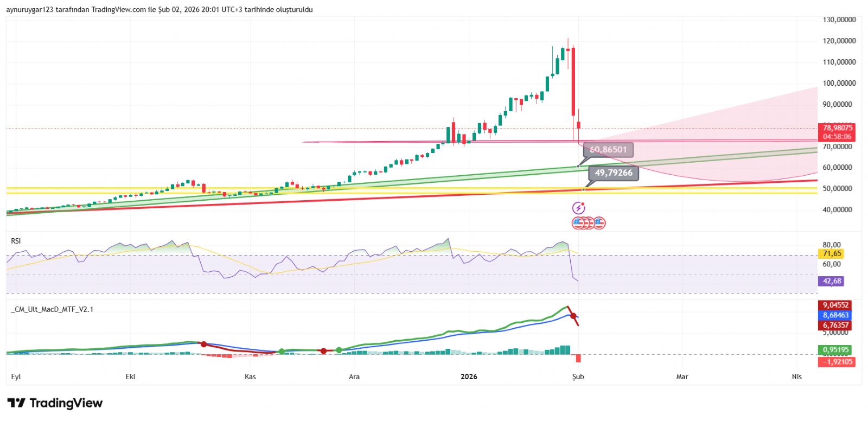Click the 2026 label on time axis
868x421 pixels.
point(468,377)
